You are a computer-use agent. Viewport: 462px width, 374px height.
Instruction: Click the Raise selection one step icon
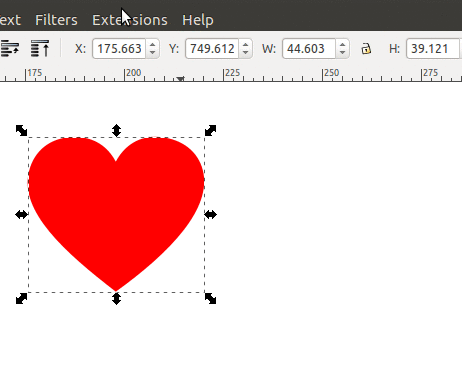pos(9,49)
